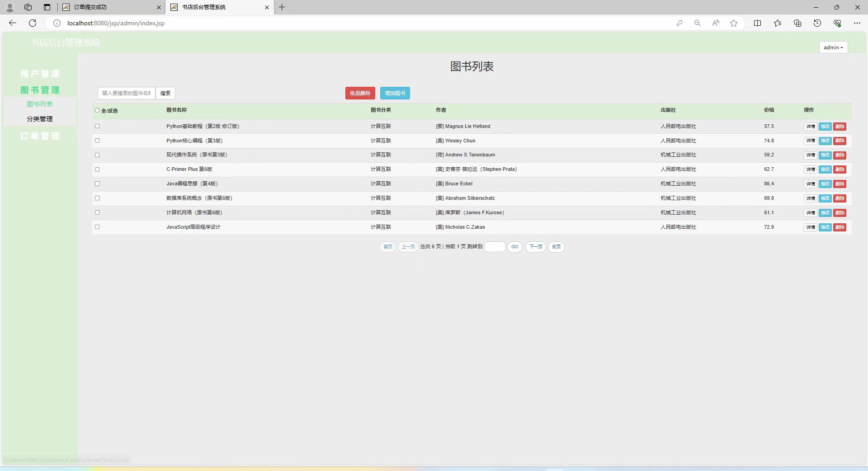Check the box for Python核心编程 row
Screen dimensions: 868x471
point(97,141)
